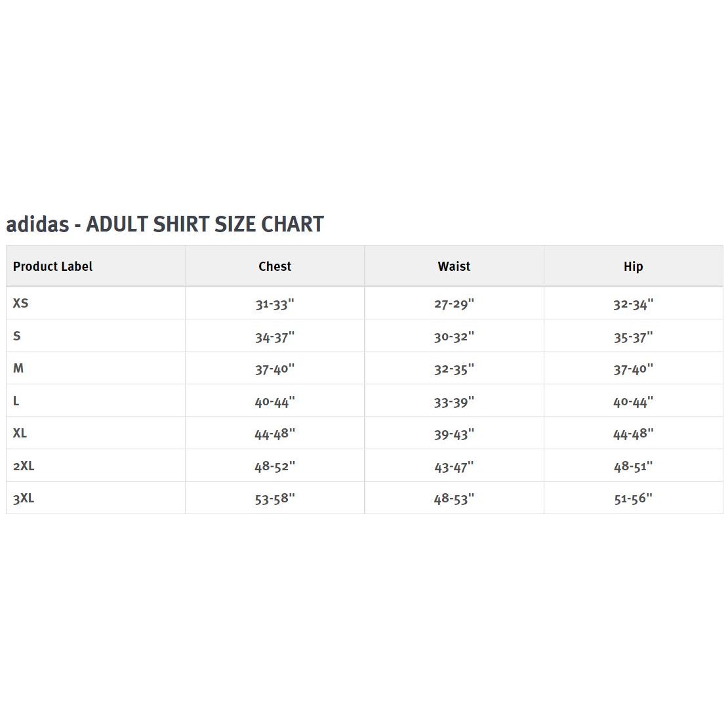This screenshot has width=728, height=728.
Task: Select the L size row label
Action: point(16,401)
